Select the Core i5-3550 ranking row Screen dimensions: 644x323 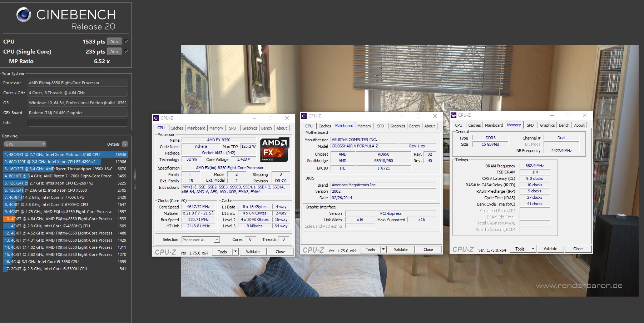(x=65, y=262)
